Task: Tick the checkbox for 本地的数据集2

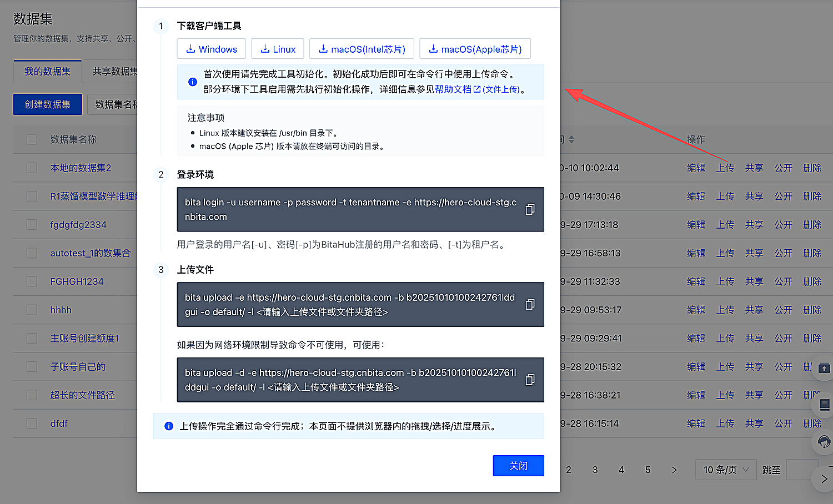Action: coord(32,168)
